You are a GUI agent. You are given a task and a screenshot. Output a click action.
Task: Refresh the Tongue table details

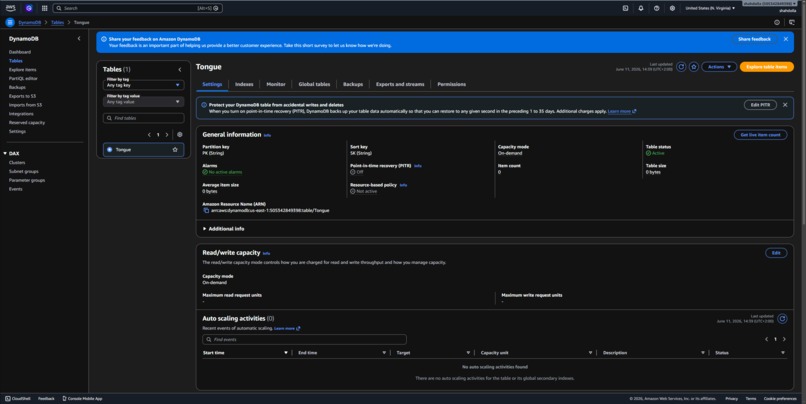[x=681, y=67]
